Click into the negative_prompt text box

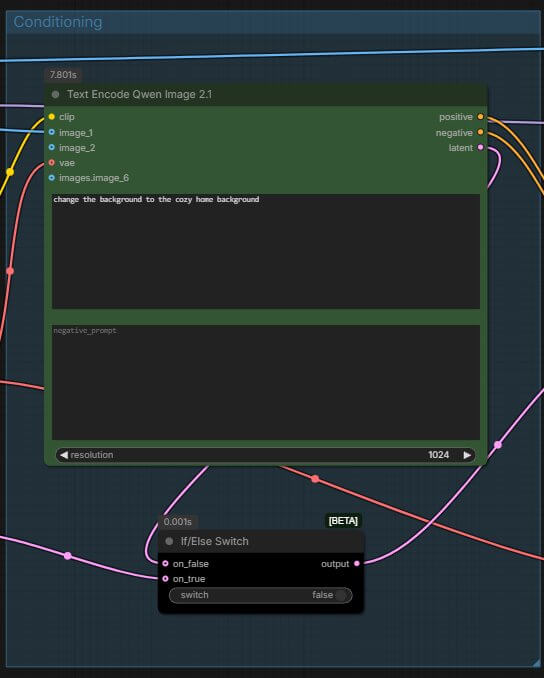point(266,382)
